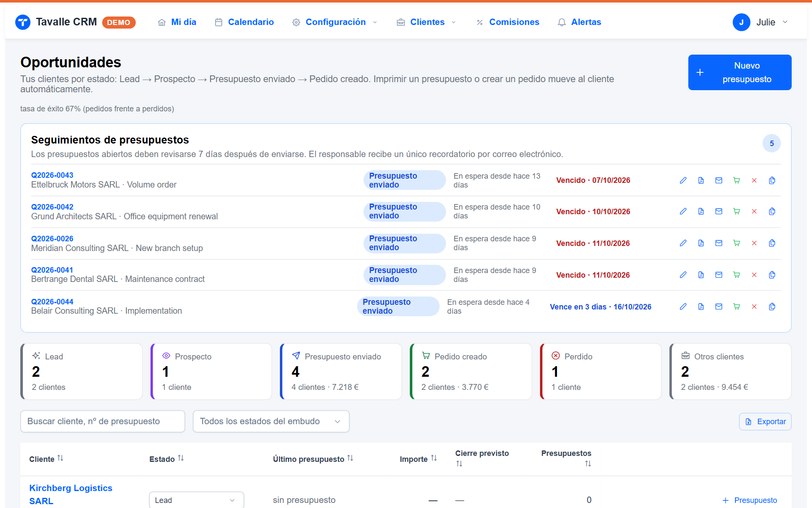Viewport: 812px width, 508px height.
Task: Select the Presupuesto enviado stage card
Action: click(341, 371)
